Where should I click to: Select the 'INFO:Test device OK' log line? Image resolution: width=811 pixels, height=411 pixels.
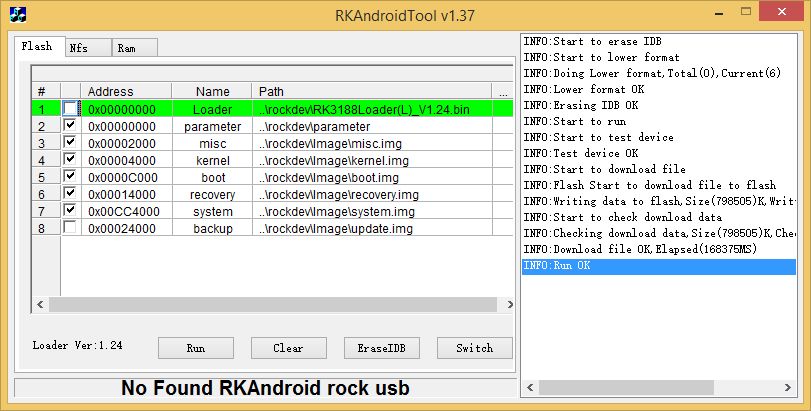[659, 154]
